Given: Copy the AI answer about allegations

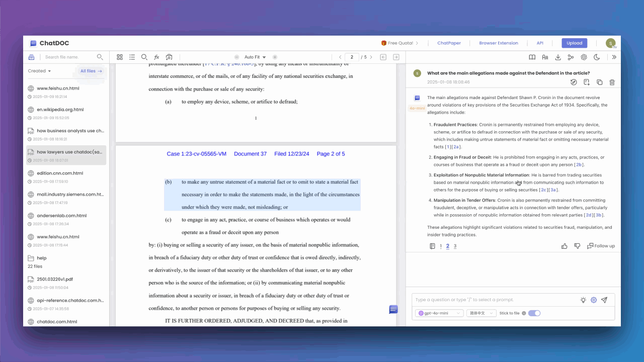Looking at the screenshot, I should click(599, 82).
